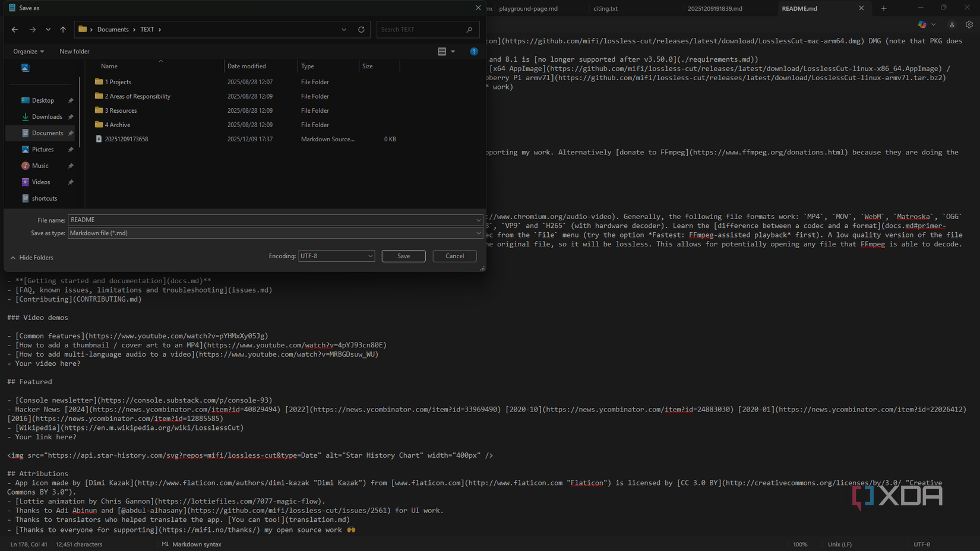Navigate up one folder level

point(63,29)
